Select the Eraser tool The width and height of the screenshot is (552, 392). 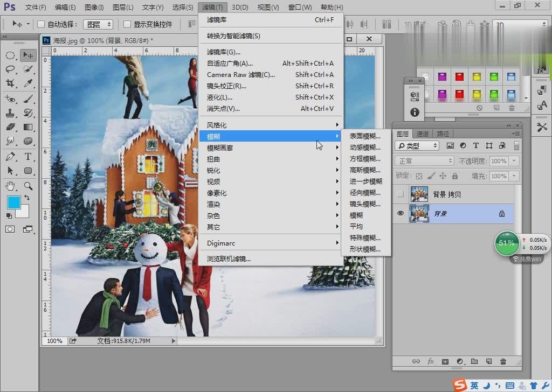pos(10,127)
